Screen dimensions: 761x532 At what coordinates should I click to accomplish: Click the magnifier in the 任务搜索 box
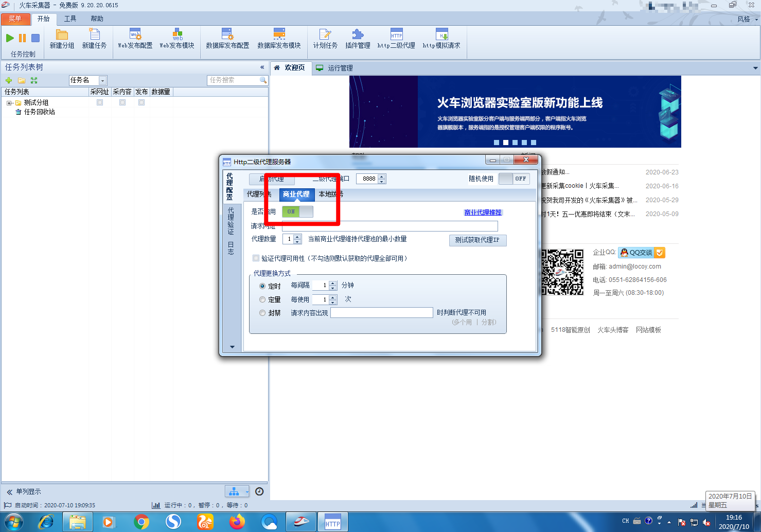click(263, 80)
